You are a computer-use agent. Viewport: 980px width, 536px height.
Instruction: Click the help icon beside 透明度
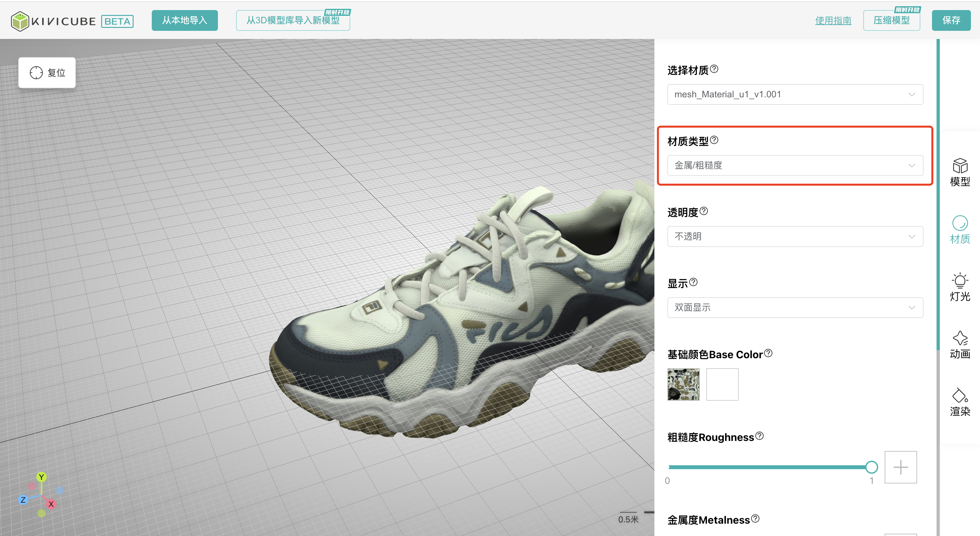click(x=704, y=211)
